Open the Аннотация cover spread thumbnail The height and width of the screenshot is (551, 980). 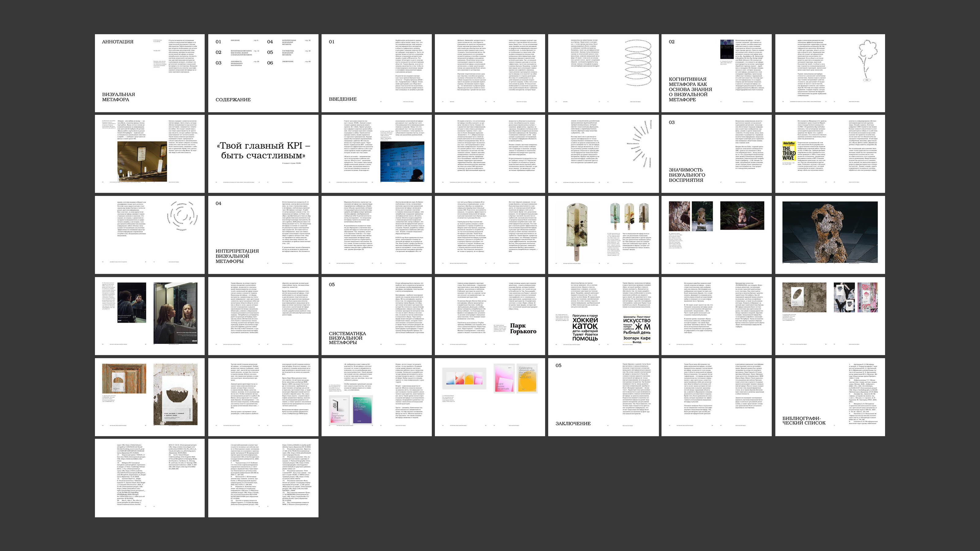pyautogui.click(x=149, y=73)
